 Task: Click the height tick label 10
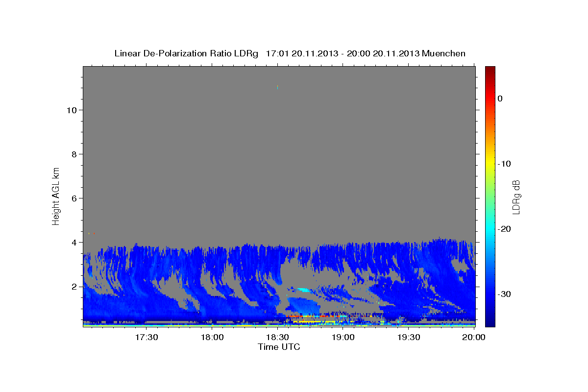pos(72,110)
